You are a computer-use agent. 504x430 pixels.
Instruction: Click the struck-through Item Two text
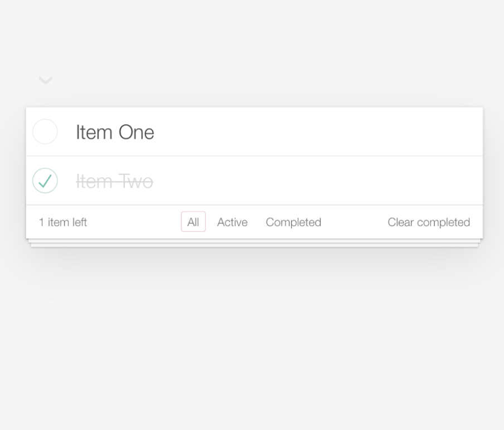click(x=114, y=182)
